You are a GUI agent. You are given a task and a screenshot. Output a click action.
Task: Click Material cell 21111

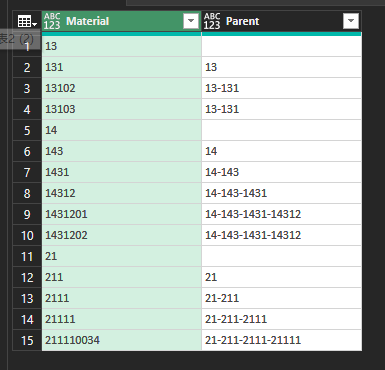(x=122, y=319)
